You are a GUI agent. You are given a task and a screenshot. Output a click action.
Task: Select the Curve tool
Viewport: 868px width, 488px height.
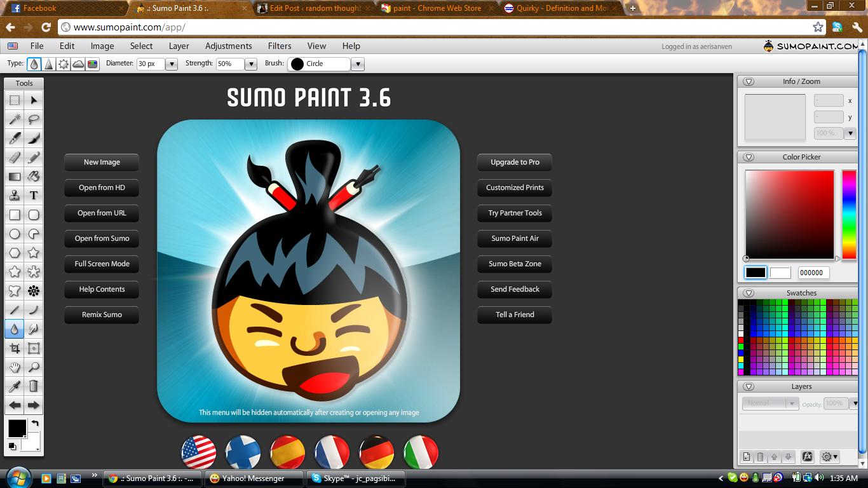click(x=34, y=310)
